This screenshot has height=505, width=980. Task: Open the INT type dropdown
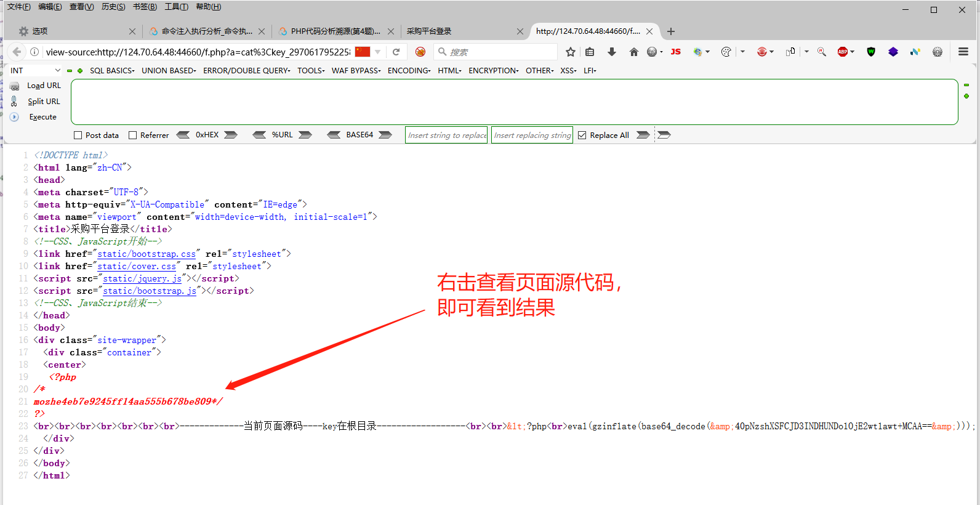pos(35,71)
